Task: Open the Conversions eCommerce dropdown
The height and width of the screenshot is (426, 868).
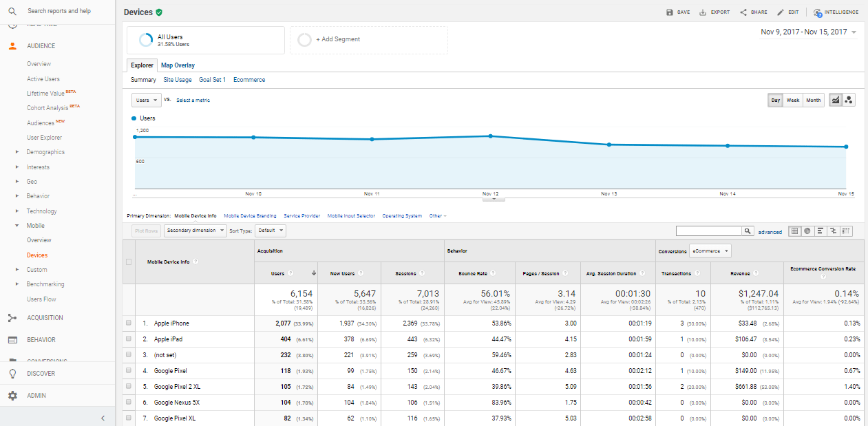Action: click(710, 251)
